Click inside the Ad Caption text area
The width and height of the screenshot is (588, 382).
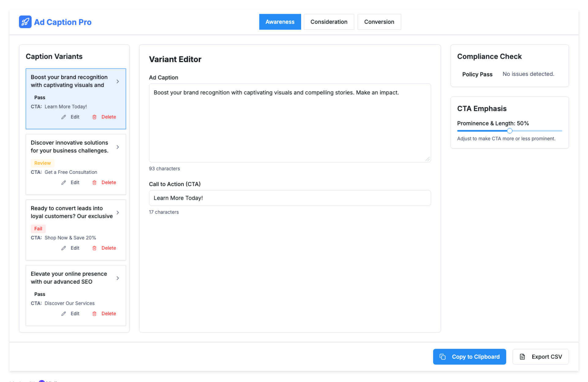click(x=289, y=122)
